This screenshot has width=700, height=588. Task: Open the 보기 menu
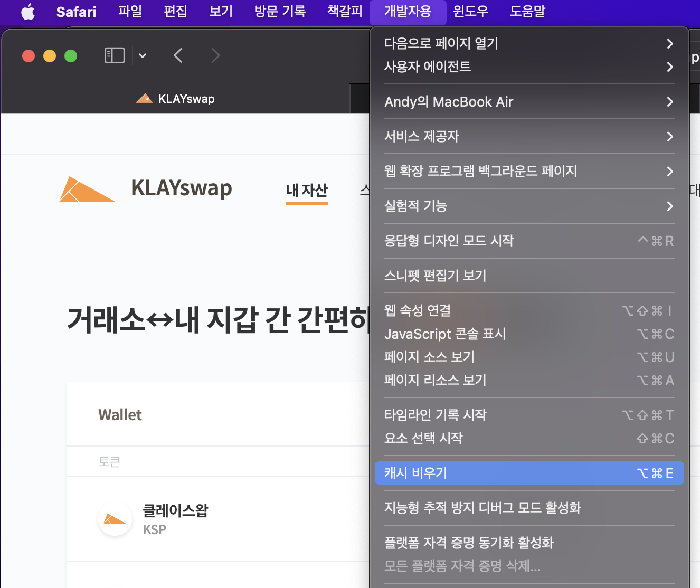click(x=221, y=12)
